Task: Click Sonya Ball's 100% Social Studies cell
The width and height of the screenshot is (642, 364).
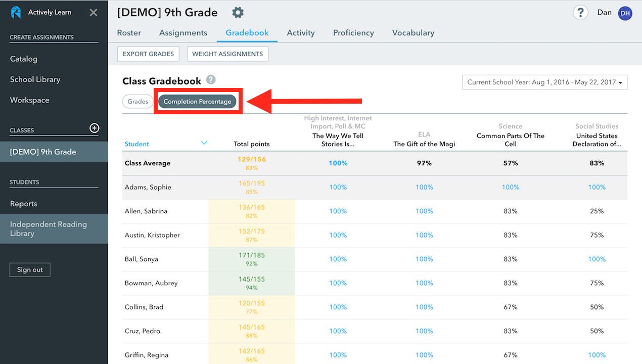Action: pos(597,259)
